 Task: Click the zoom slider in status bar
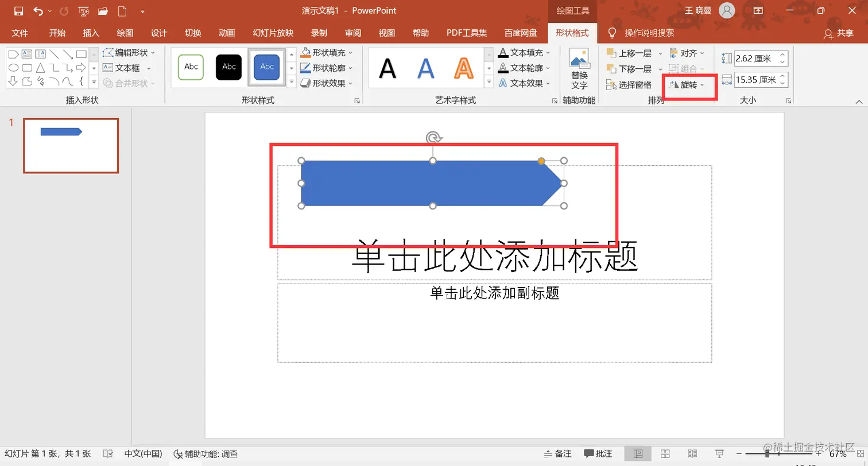pyautogui.click(x=778, y=454)
